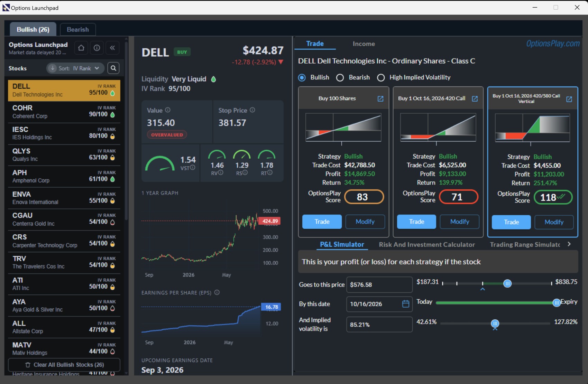Pop out the 420/580 Call Vertical card
Screen dimensions: 588x384
[569, 99]
